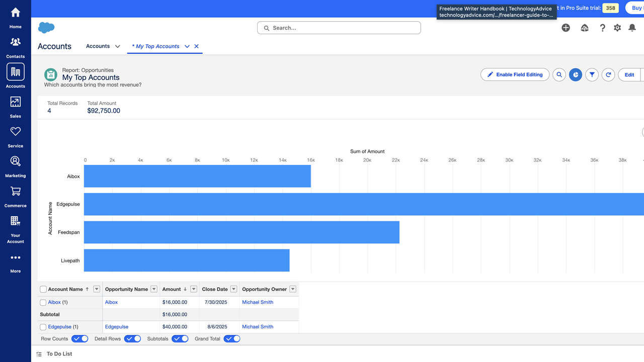
Task: Open the Notifications bell
Action: click(x=632, y=28)
